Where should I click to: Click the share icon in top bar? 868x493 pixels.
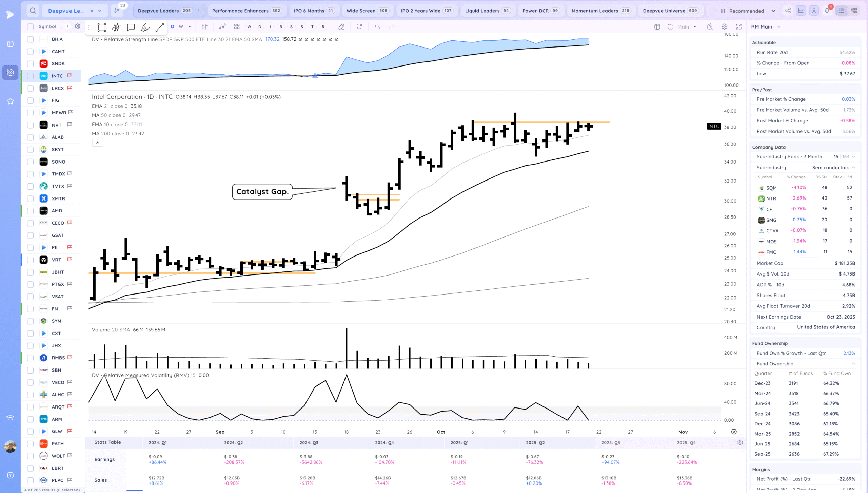(x=788, y=11)
